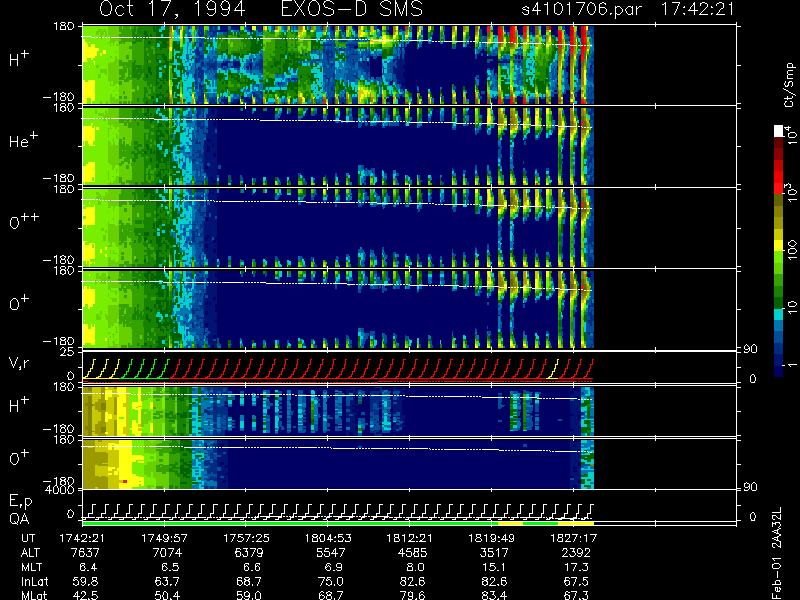Click the file name "s4101706.par"
800x600 pixels.
(581, 9)
